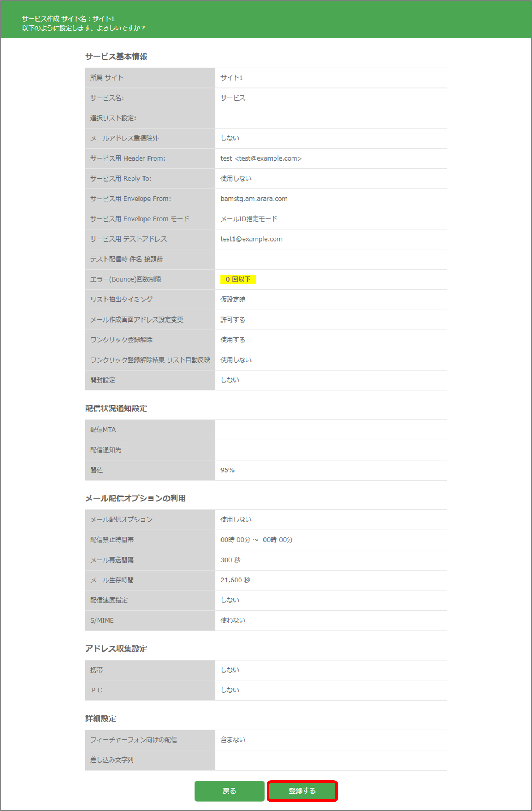Click the highlighted 0 回以下 value
532x811 pixels.
(238, 279)
